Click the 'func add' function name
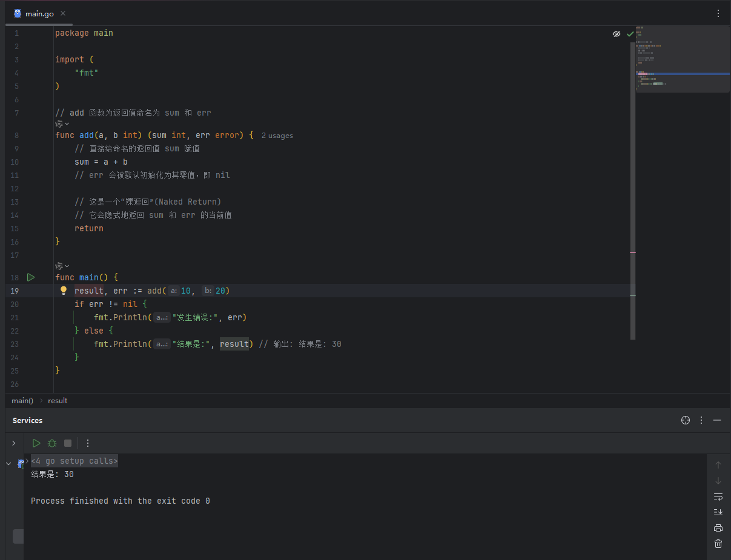731x560 pixels. click(x=87, y=136)
